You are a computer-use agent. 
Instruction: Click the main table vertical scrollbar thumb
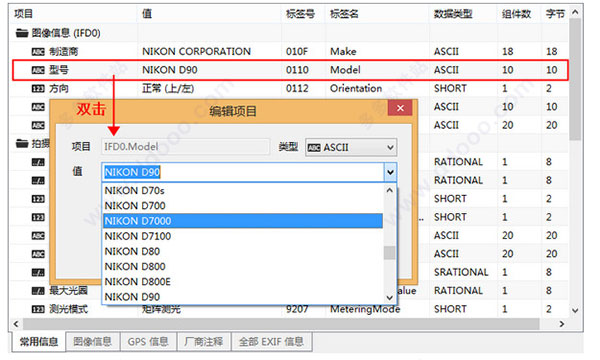tap(575, 80)
